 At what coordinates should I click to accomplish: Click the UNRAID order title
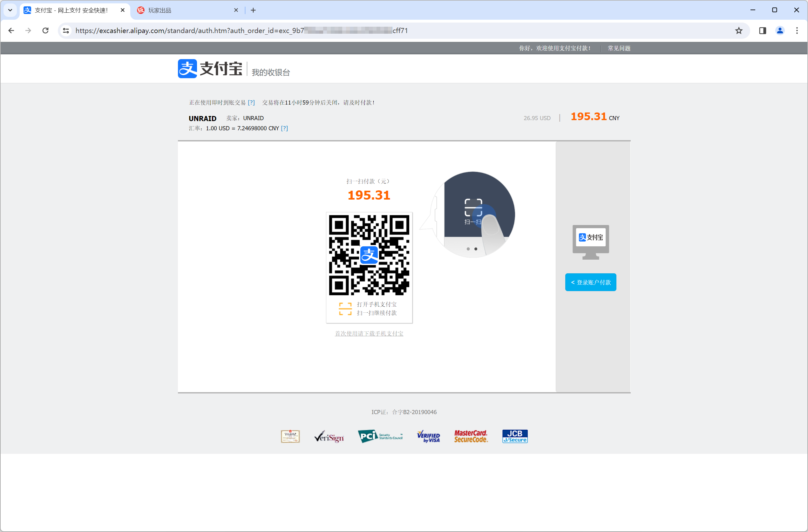[x=202, y=119]
